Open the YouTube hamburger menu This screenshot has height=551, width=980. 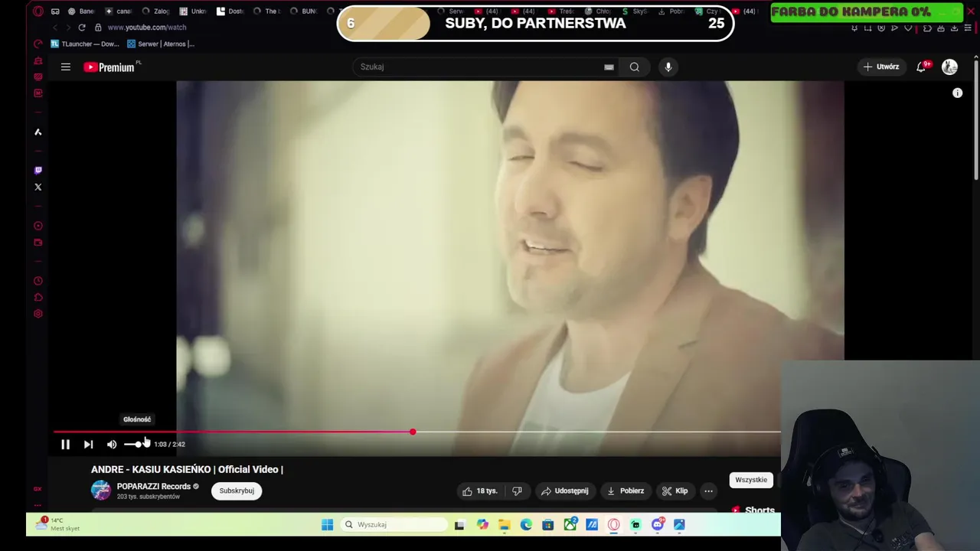(x=66, y=67)
